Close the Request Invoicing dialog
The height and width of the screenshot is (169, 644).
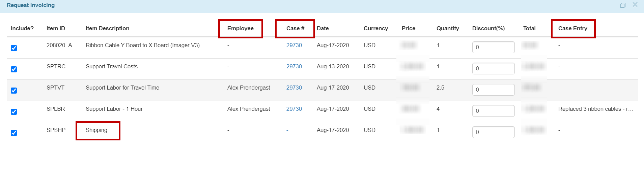[635, 5]
